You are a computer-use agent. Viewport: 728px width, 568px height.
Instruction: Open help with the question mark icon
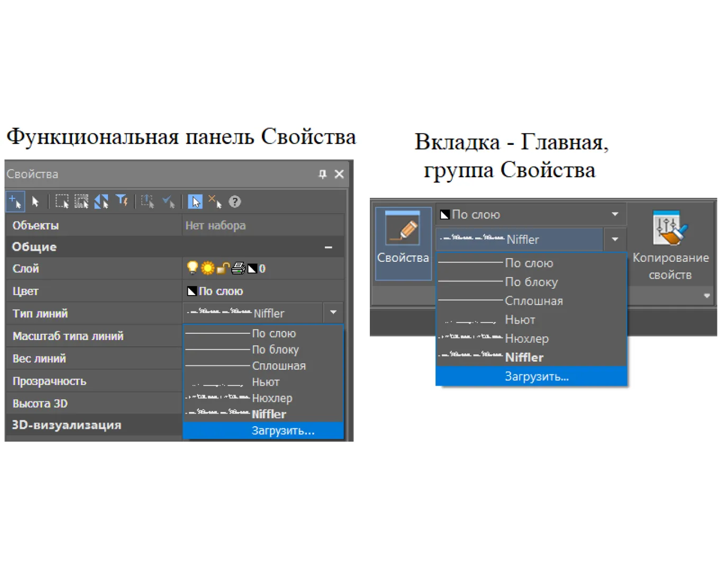point(235,201)
